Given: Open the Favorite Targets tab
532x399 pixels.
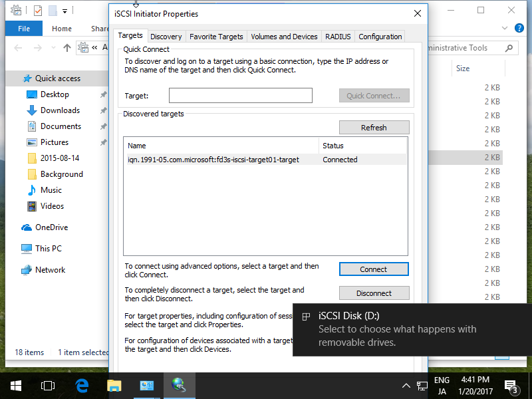Looking at the screenshot, I should pyautogui.click(x=216, y=37).
